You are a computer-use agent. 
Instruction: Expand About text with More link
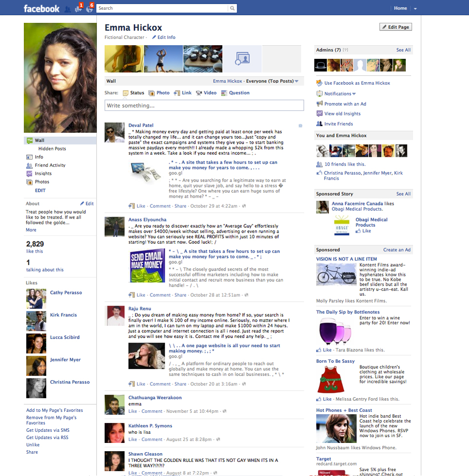tap(31, 230)
